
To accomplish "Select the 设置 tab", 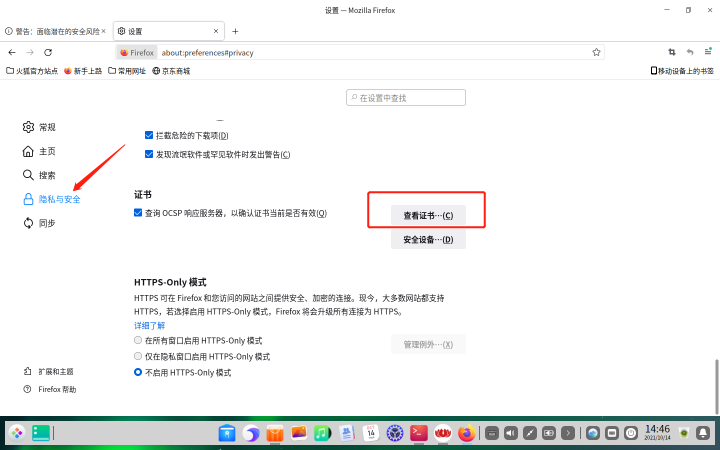I will tap(169, 31).
